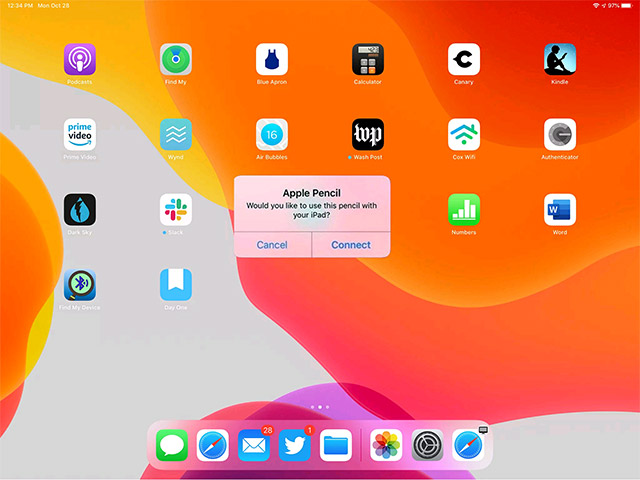Open the Calculator app
Image resolution: width=640 pixels, height=480 pixels.
coord(368,59)
